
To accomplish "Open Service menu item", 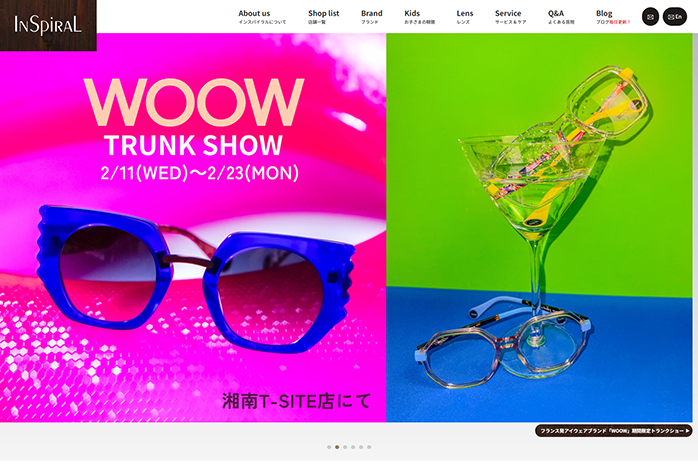I will (x=508, y=16).
